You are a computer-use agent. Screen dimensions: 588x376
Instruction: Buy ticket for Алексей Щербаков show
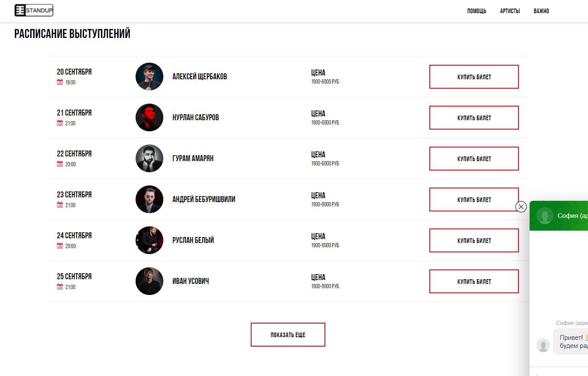[x=474, y=77]
